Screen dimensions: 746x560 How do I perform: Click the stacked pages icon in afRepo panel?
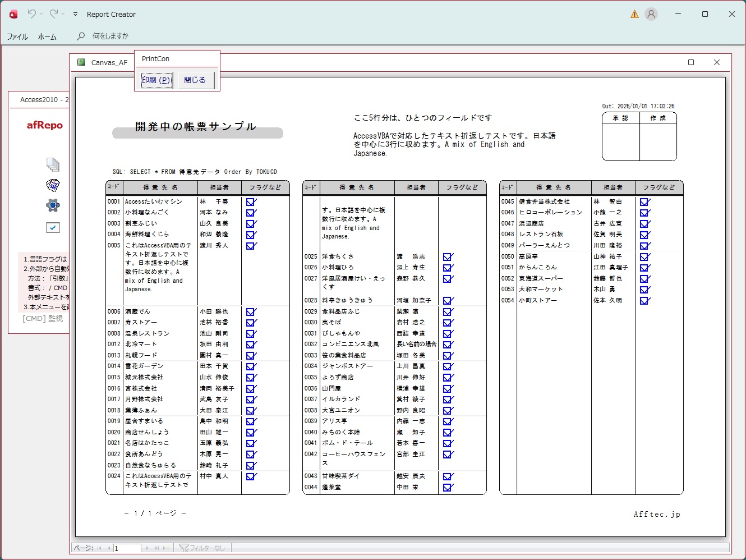pyautogui.click(x=53, y=164)
